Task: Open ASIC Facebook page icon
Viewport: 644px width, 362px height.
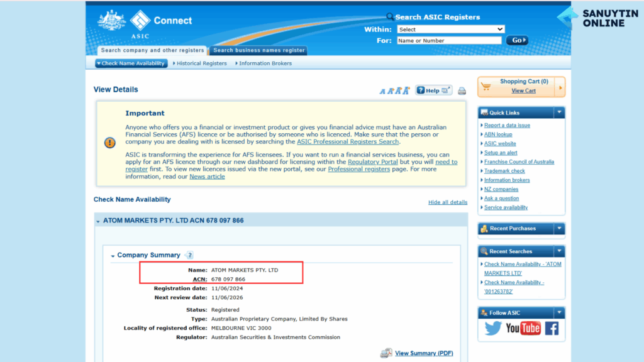Action: (x=552, y=328)
